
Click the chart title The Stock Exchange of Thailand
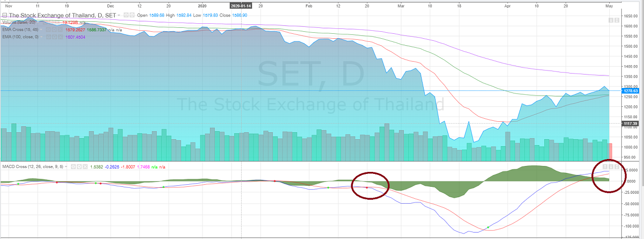click(x=63, y=15)
